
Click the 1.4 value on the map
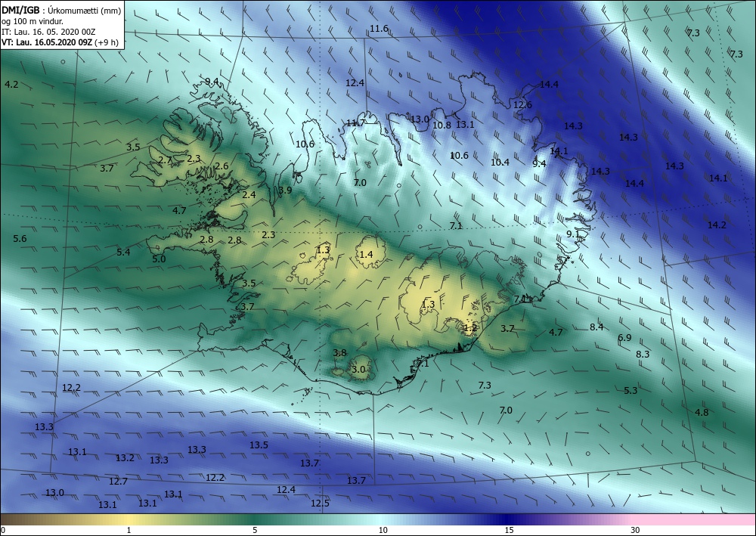click(367, 255)
